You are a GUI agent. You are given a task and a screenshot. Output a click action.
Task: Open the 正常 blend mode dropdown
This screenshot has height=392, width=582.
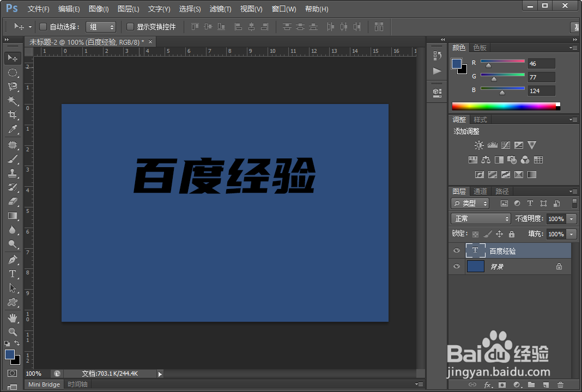tap(481, 219)
